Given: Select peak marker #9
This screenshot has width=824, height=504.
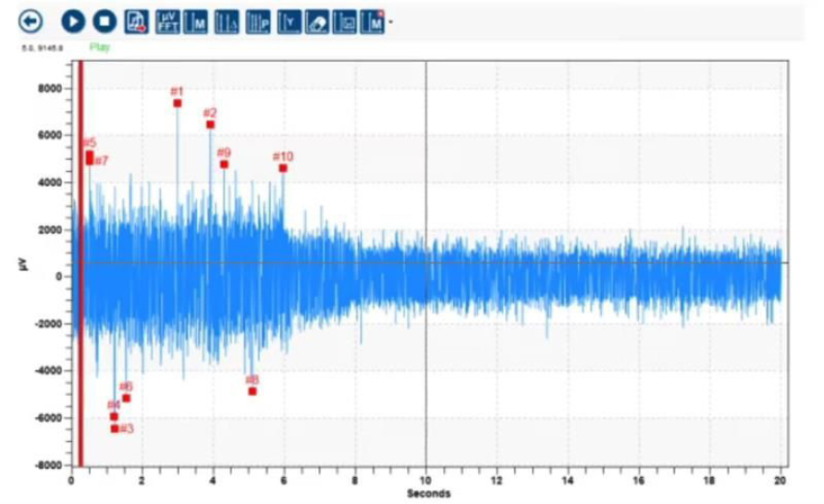Looking at the screenshot, I should pyautogui.click(x=224, y=165).
